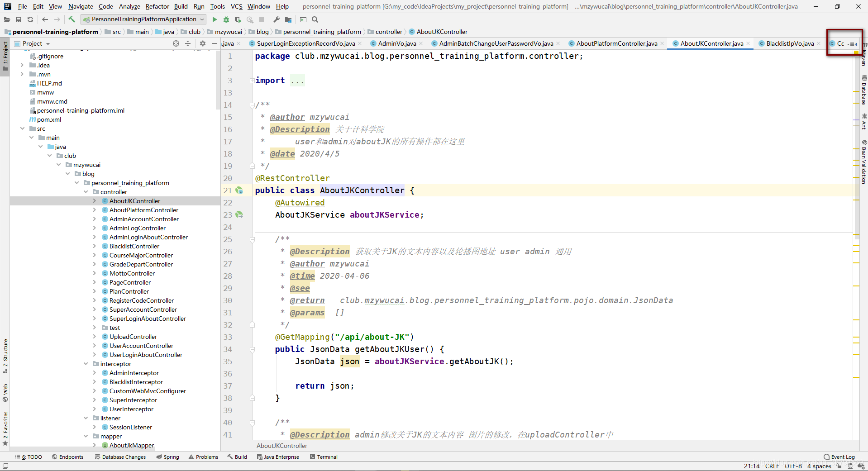Select UploadController in project tree

(133, 337)
